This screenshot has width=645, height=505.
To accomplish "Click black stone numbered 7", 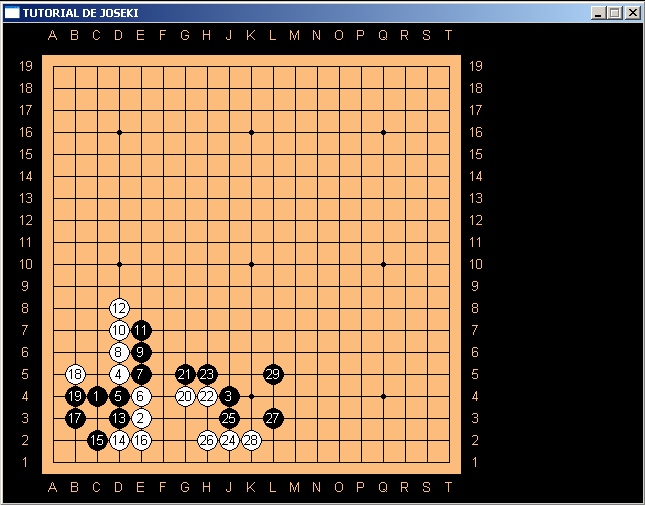I will click(141, 374).
